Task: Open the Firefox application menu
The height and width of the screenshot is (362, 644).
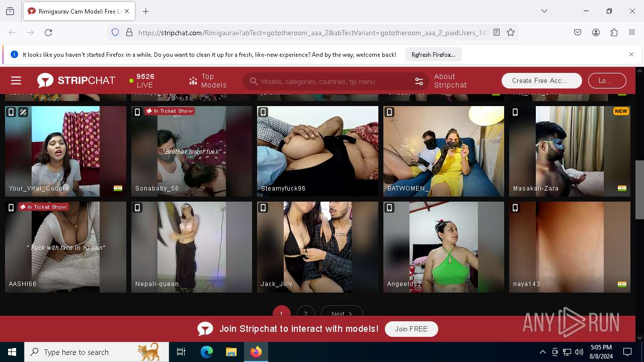Action: click(632, 32)
